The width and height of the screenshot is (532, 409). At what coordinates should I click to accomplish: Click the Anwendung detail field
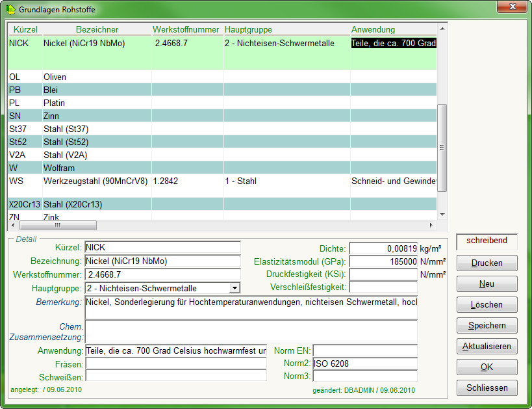(176, 350)
